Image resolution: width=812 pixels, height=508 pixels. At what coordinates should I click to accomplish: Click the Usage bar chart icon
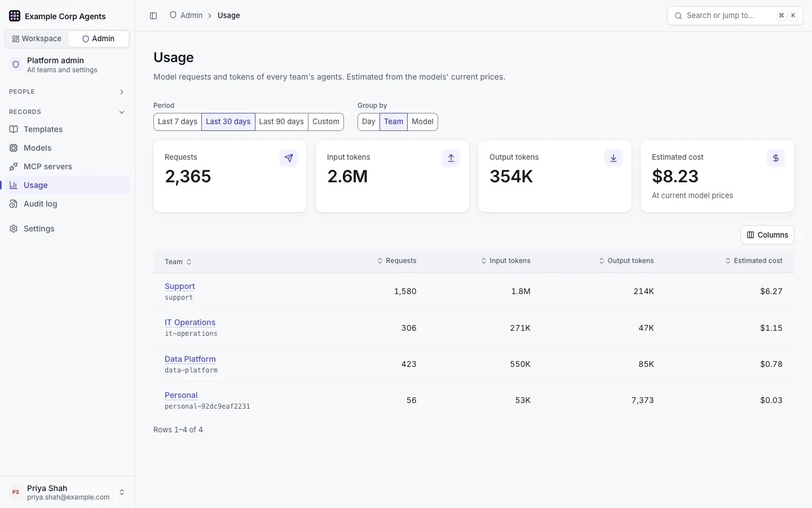tap(14, 185)
